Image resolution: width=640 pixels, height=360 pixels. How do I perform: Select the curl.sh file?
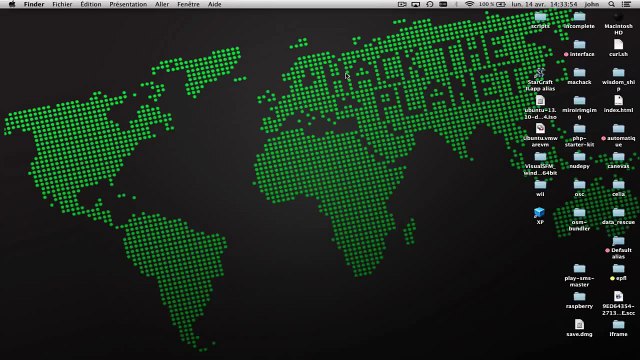pyautogui.click(x=618, y=44)
